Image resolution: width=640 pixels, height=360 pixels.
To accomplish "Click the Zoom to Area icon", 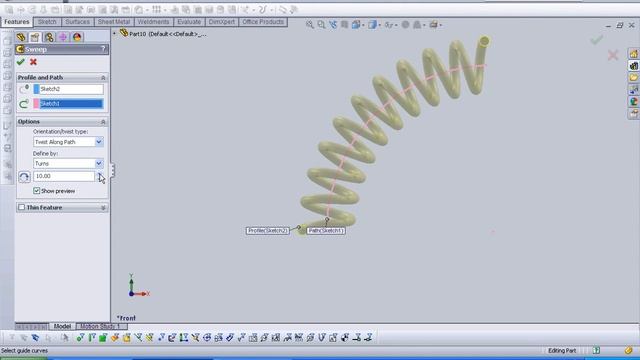I will point(321,25).
